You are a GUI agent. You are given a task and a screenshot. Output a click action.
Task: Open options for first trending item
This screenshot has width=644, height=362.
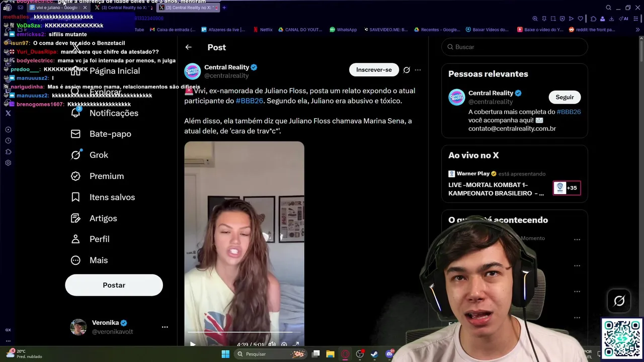pos(577,239)
